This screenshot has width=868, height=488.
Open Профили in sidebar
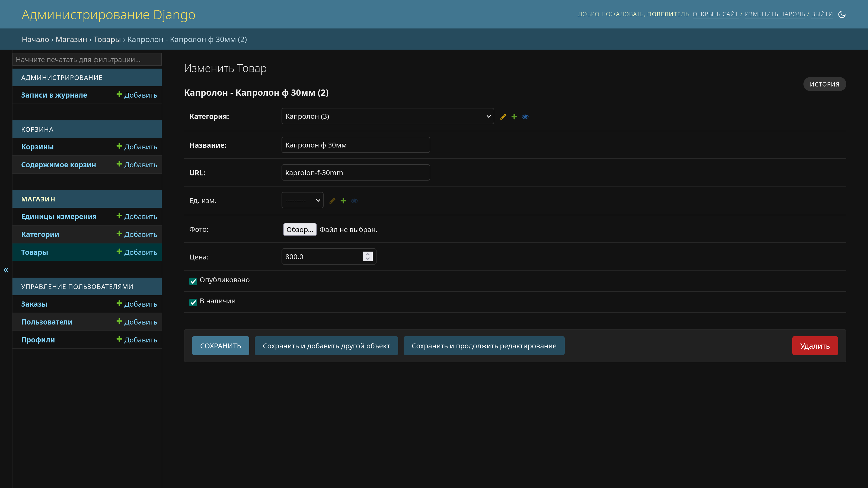point(38,340)
